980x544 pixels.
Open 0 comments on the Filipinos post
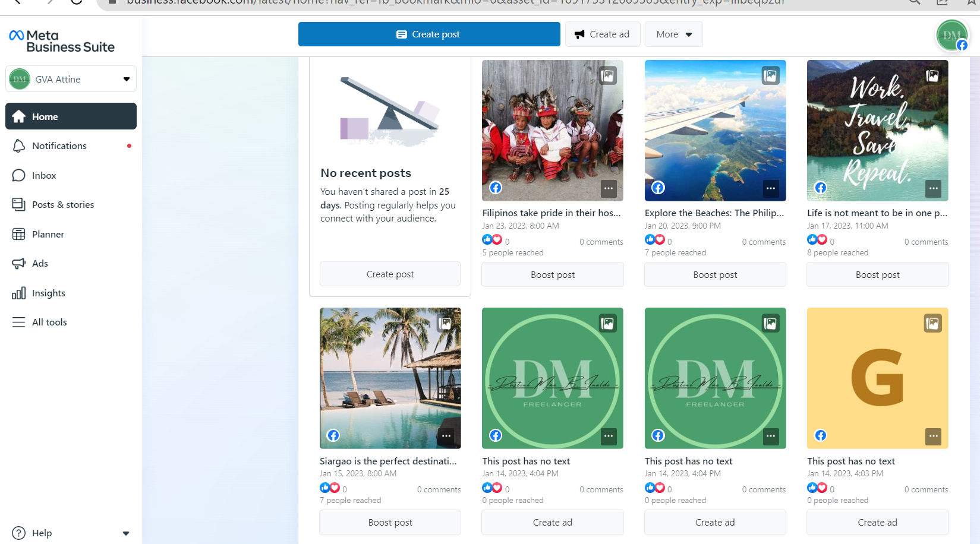pyautogui.click(x=601, y=242)
